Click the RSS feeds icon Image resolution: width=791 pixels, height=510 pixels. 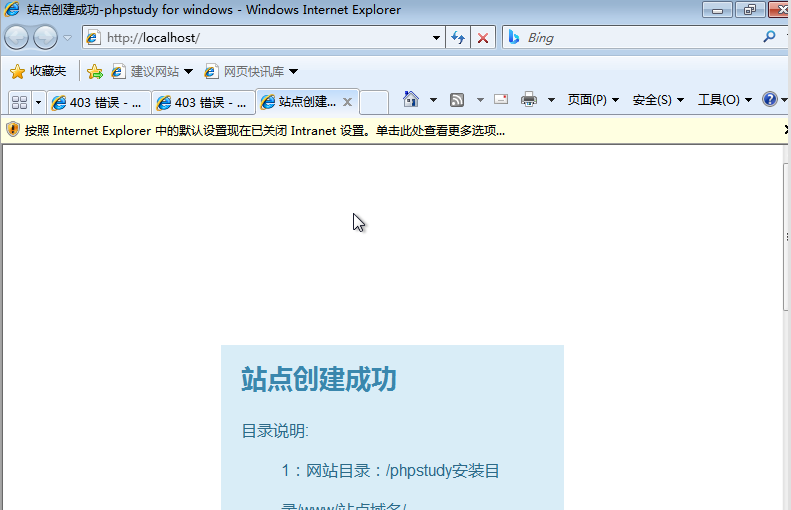coord(457,100)
